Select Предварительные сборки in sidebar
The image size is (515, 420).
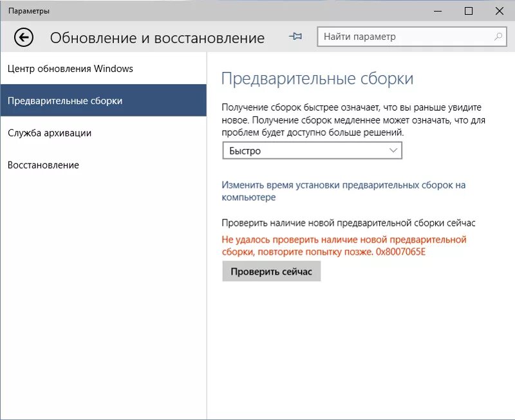click(x=104, y=100)
